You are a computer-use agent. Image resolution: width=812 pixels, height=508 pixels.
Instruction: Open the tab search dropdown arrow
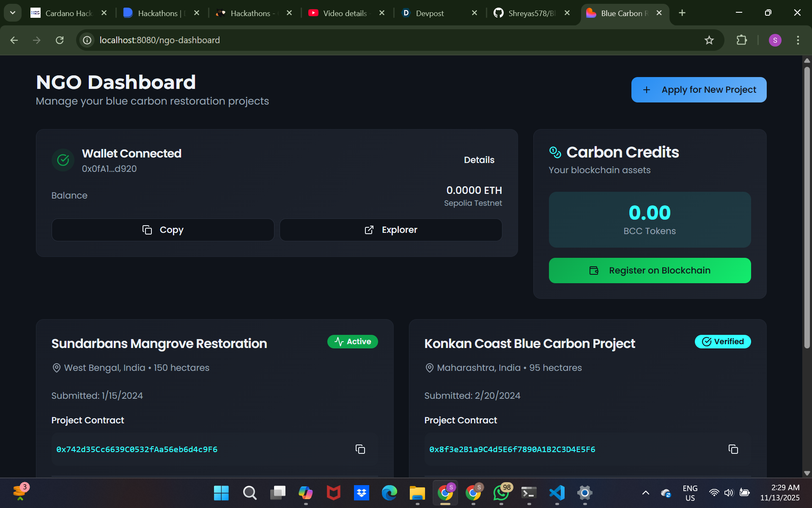pyautogui.click(x=13, y=13)
